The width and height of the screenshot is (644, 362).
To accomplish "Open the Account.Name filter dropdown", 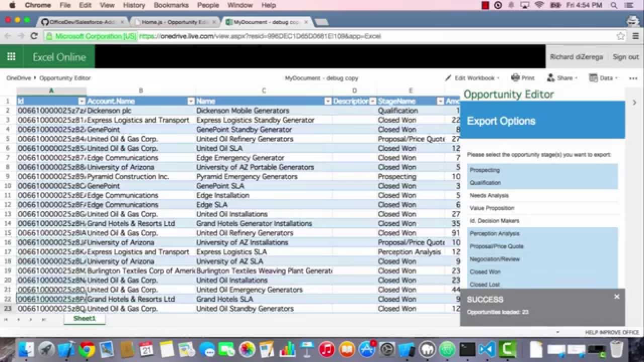I will (x=191, y=101).
